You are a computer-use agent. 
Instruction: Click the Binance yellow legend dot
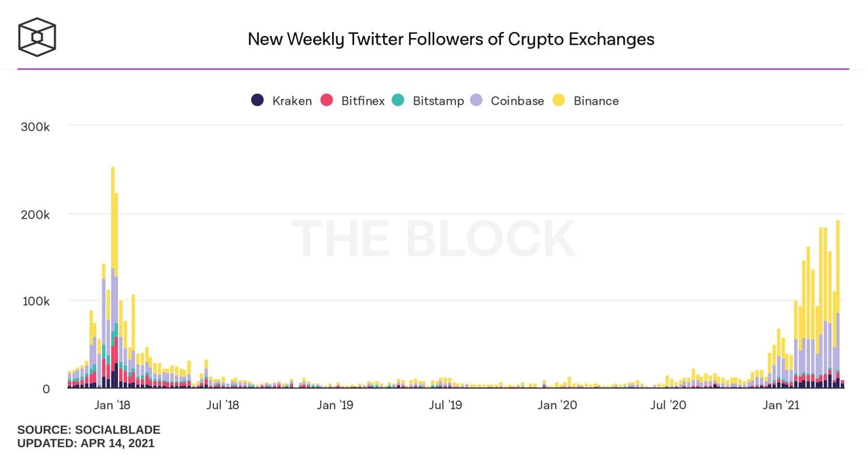pos(559,100)
